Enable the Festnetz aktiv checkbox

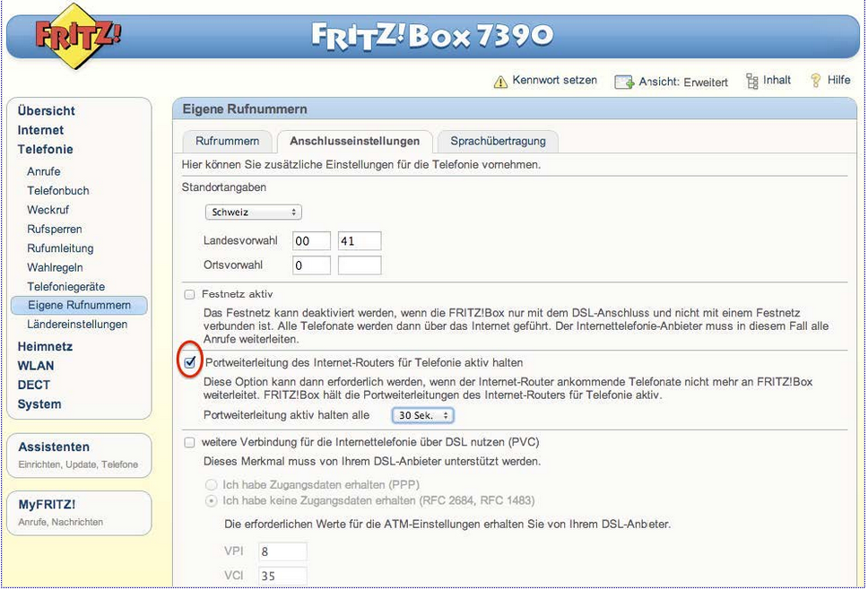pyautogui.click(x=189, y=294)
